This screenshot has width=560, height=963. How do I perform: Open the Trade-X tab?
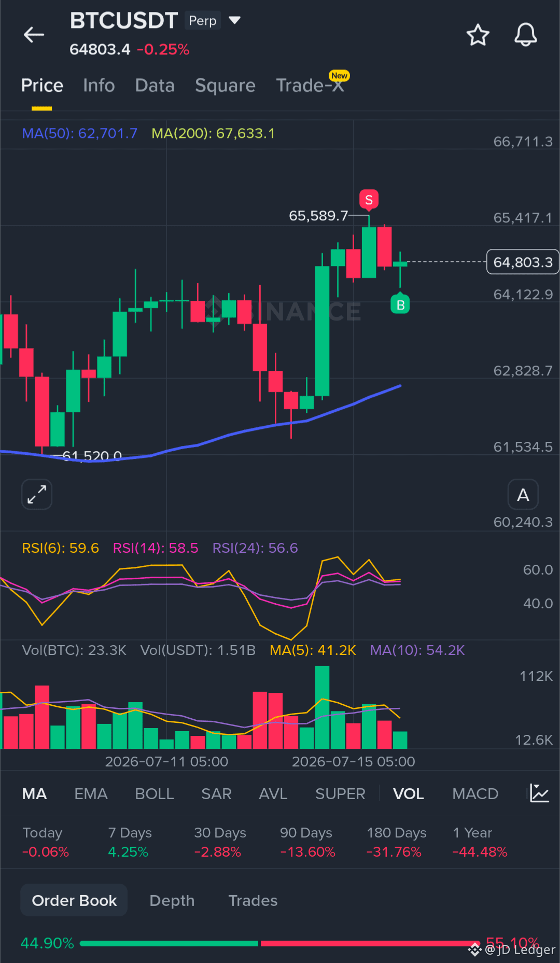(311, 86)
